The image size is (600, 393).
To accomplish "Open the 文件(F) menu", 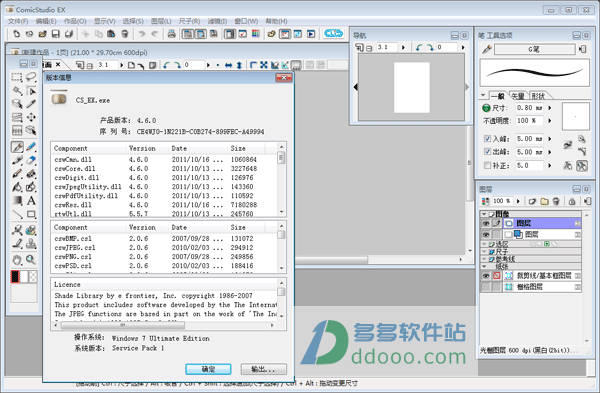I will (x=18, y=21).
